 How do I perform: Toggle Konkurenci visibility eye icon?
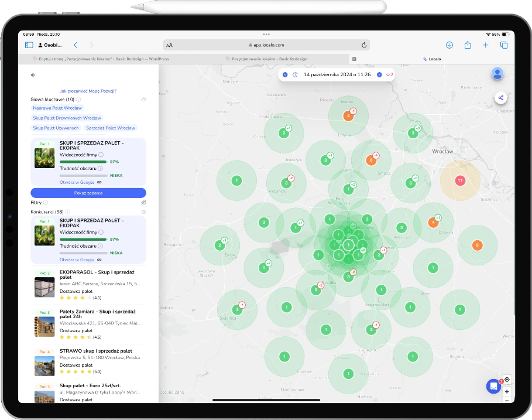point(143,211)
